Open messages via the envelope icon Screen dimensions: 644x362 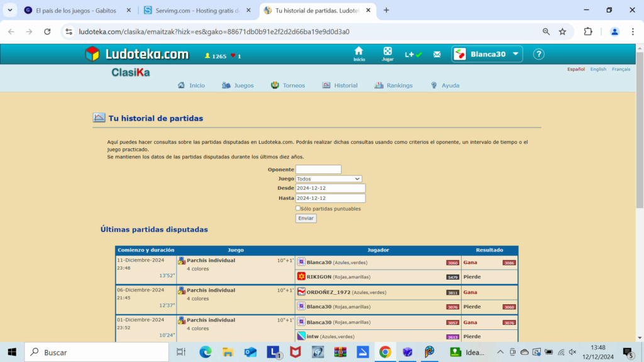click(437, 54)
